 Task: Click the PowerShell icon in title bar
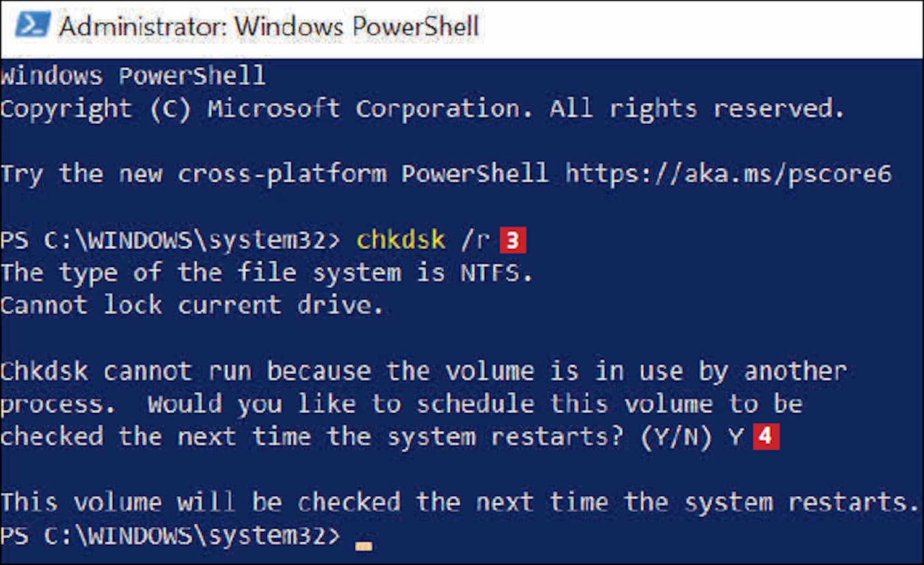[33, 25]
